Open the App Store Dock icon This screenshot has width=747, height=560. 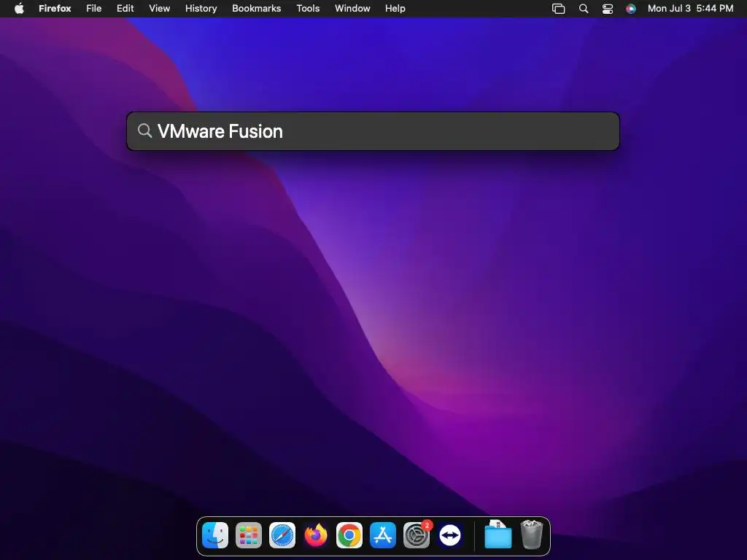coord(383,535)
